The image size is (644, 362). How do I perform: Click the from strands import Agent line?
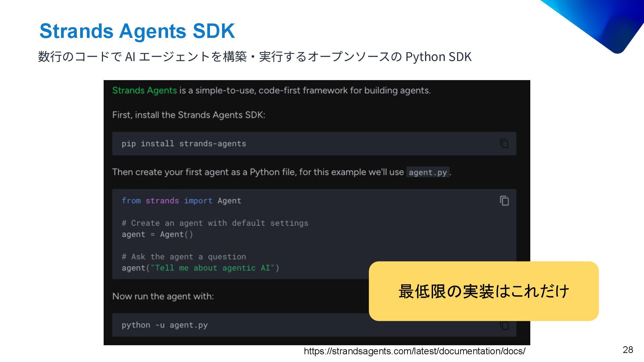[x=181, y=201]
